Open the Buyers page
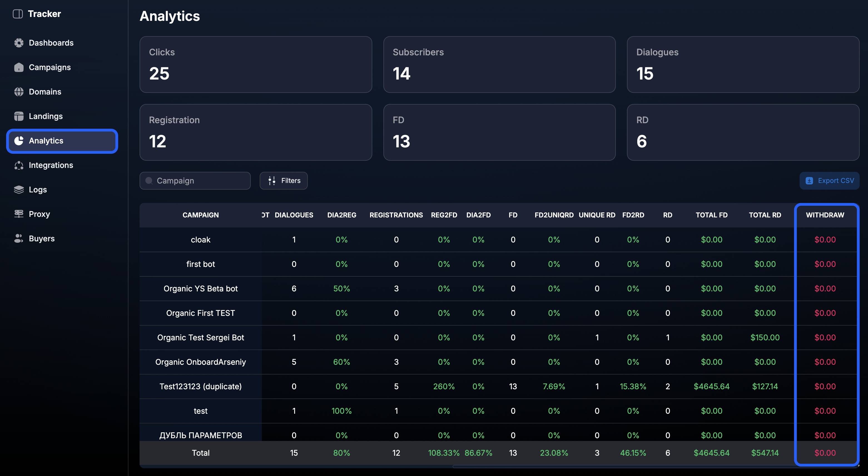The width and height of the screenshot is (868, 476). [x=42, y=239]
